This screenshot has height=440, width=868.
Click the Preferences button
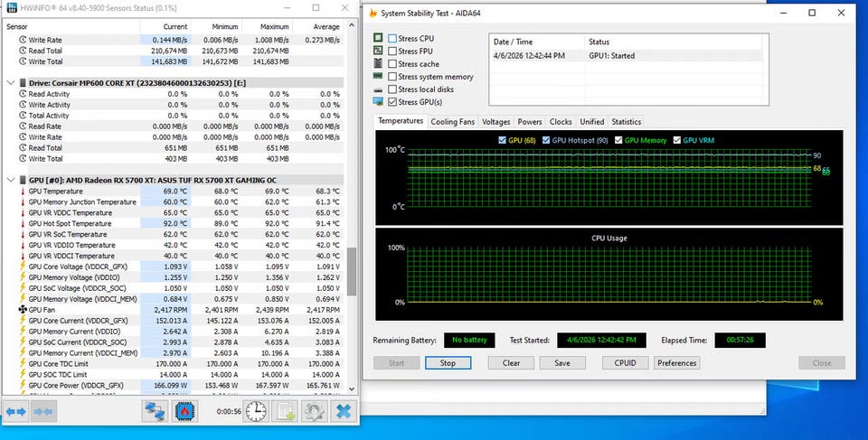[676, 363]
